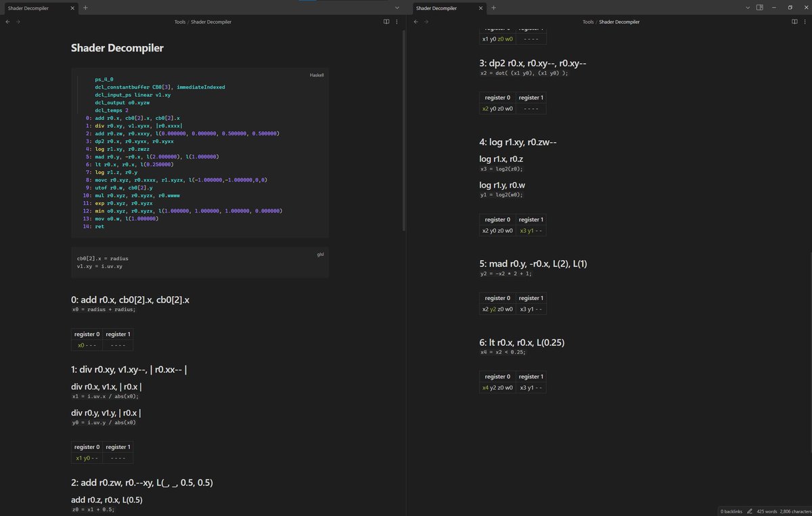Open a new tab in the left window
The image size is (812, 516).
coord(85,7)
